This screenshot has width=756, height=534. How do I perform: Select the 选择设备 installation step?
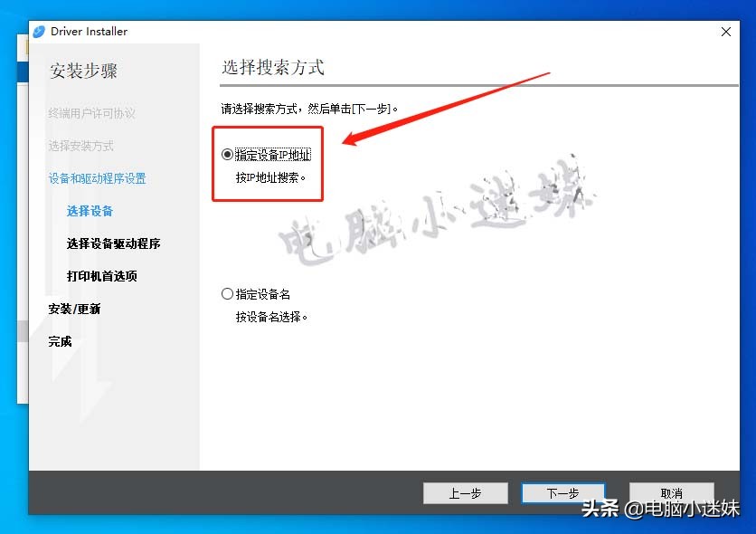pos(89,210)
